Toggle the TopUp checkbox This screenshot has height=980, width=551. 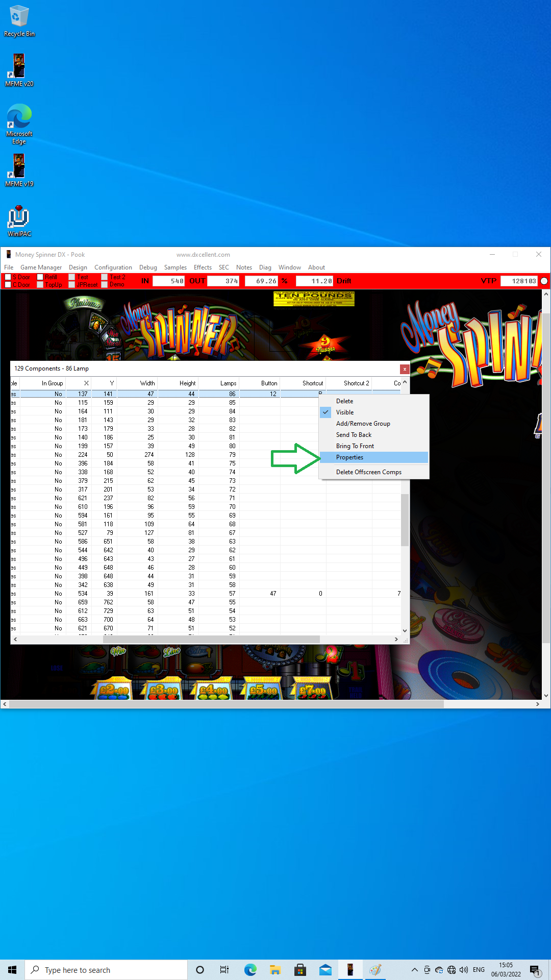pos(40,285)
